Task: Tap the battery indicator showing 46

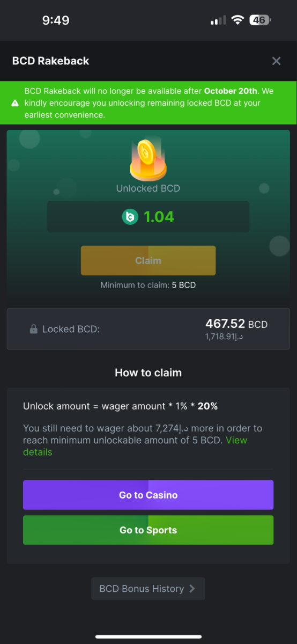Action: coord(261,20)
